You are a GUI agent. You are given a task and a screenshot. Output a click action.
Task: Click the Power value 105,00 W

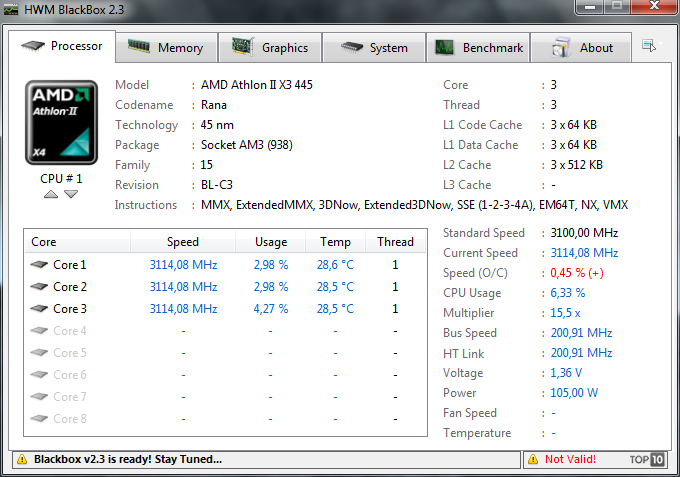pos(574,393)
